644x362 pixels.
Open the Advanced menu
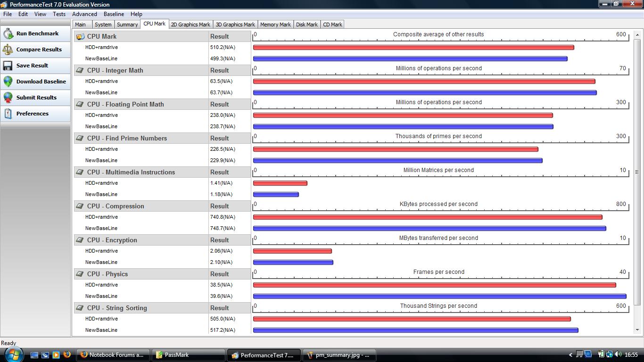click(84, 14)
